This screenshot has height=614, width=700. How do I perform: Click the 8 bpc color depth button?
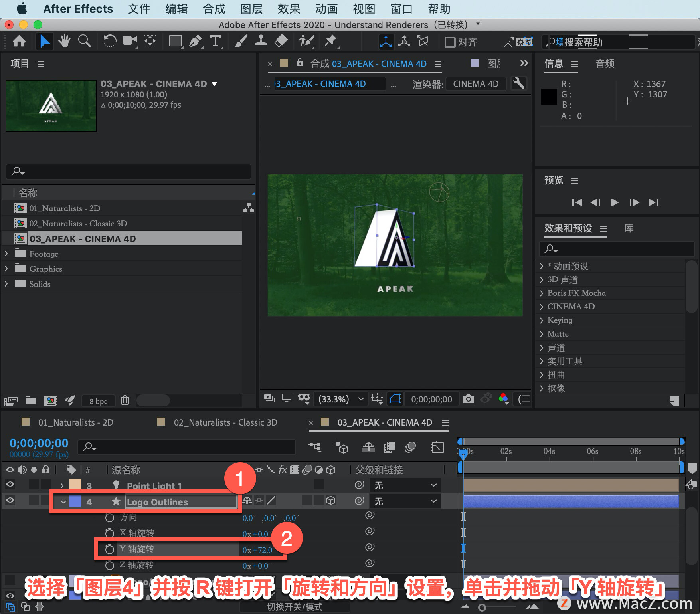pos(99,401)
